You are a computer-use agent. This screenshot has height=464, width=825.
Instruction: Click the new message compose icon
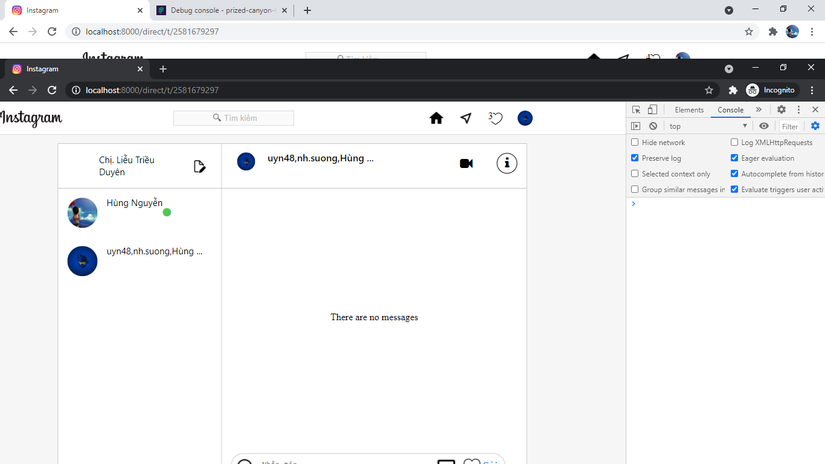(x=199, y=166)
